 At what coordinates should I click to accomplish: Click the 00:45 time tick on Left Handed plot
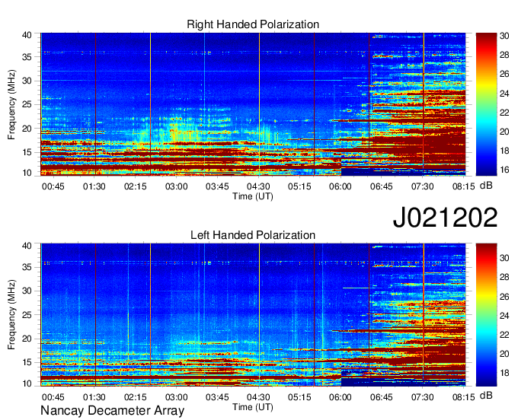pos(53,397)
